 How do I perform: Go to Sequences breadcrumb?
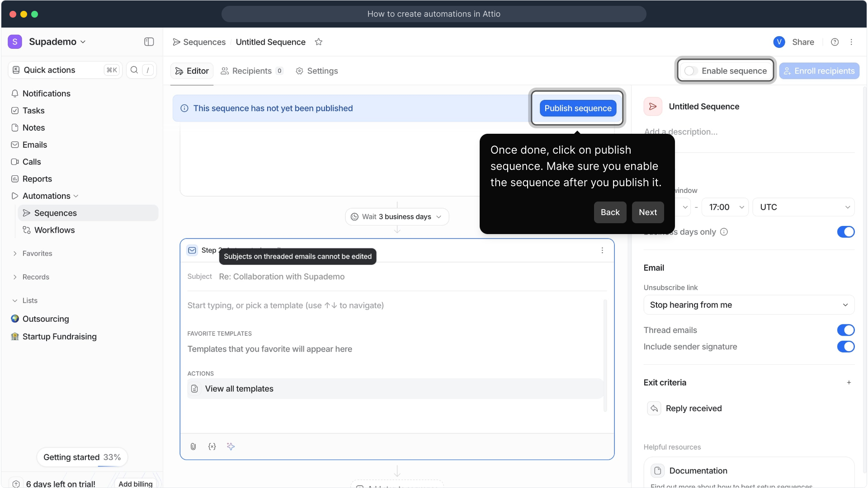(x=199, y=42)
